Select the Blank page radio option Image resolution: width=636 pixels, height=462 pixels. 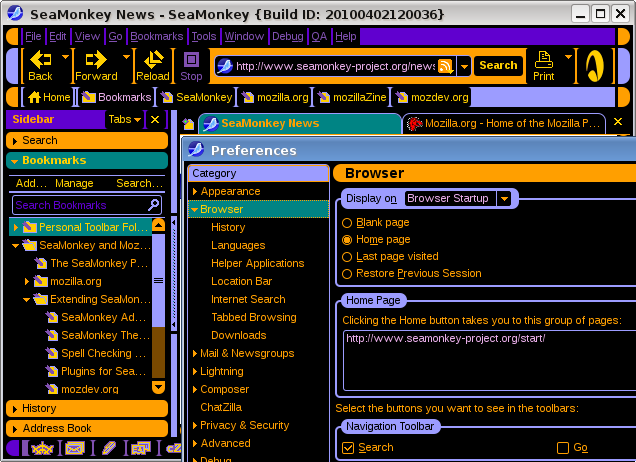pyautogui.click(x=347, y=223)
